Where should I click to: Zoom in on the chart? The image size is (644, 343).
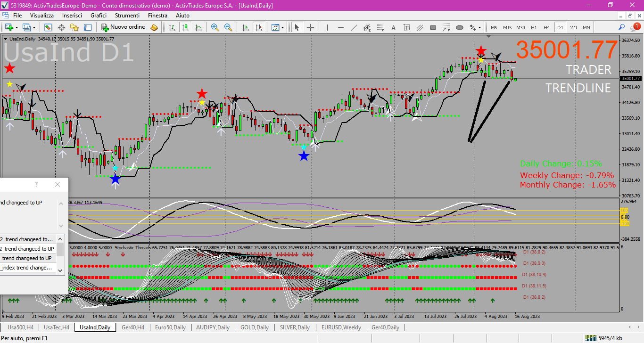tap(215, 27)
